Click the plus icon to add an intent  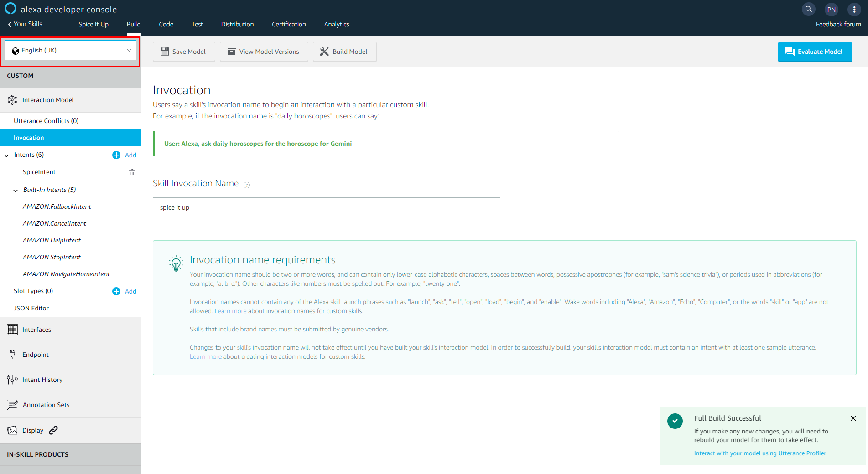(x=116, y=155)
